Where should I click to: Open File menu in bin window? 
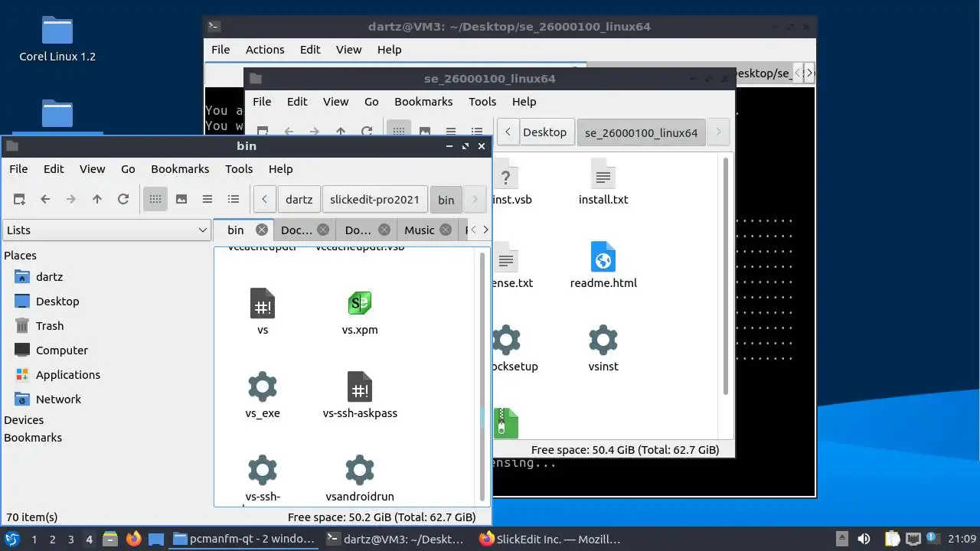(18, 169)
